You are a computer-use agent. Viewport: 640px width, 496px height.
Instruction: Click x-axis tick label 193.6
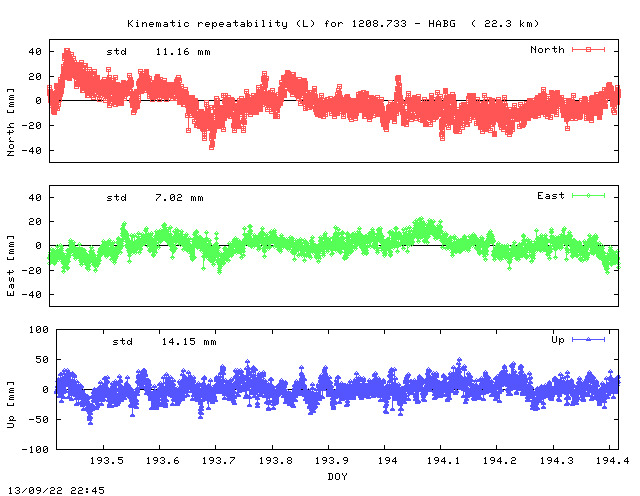pyautogui.click(x=162, y=460)
